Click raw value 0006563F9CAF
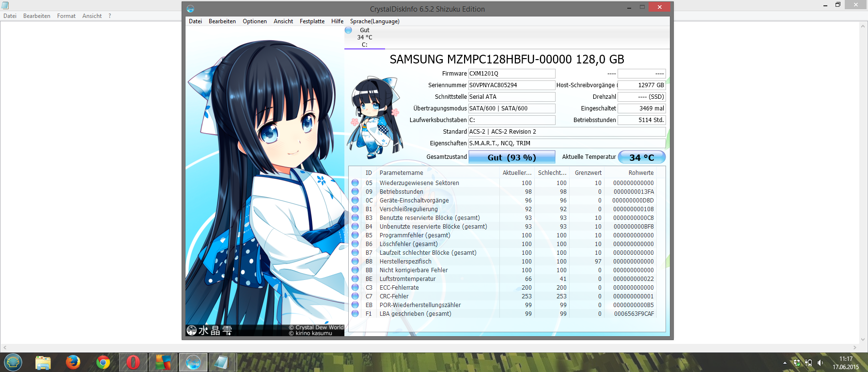Screen dimensions: 868x372 tap(634, 314)
